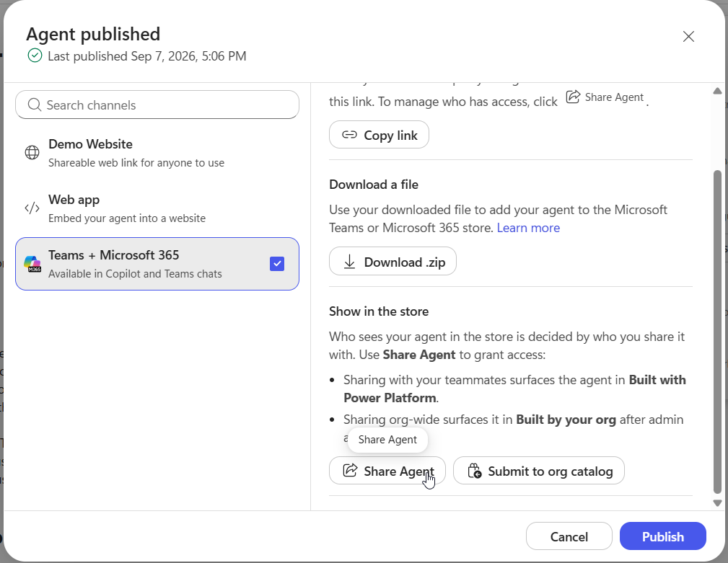728x563 pixels.
Task: Click the download arrow icon on Download .zip
Action: click(x=349, y=262)
